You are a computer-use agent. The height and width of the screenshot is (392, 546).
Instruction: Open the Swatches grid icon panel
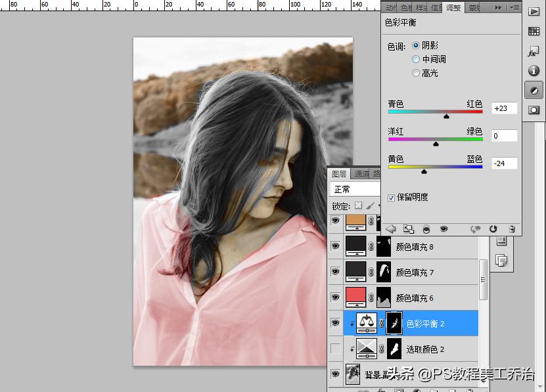[534, 32]
